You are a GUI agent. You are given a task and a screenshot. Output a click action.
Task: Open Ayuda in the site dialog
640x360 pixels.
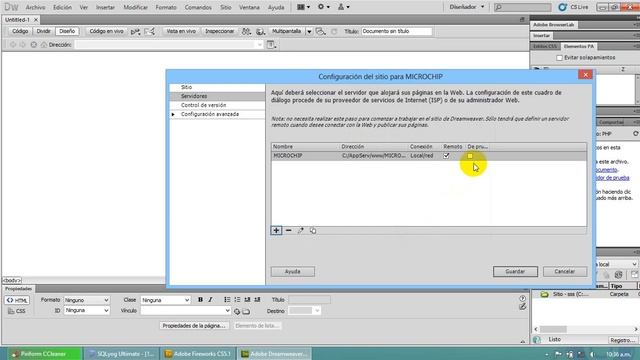[293, 271]
